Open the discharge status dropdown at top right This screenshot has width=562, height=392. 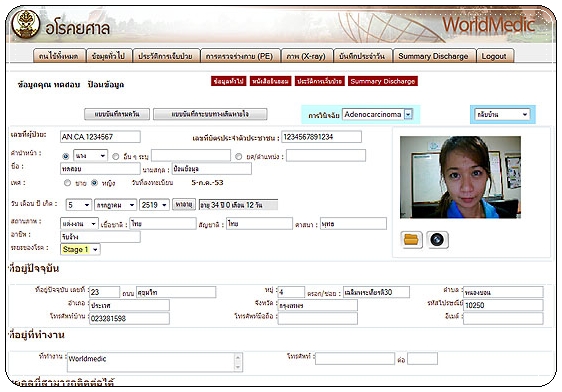point(502,115)
